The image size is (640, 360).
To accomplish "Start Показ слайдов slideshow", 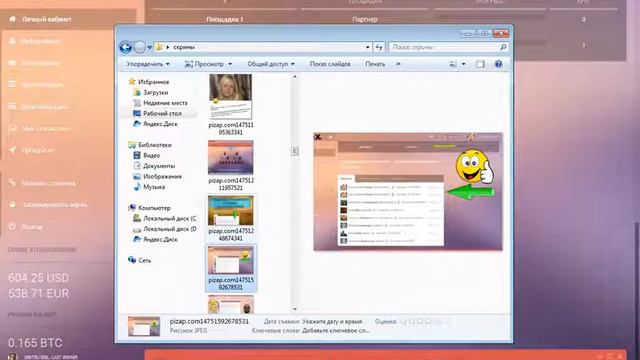I will click(x=330, y=64).
